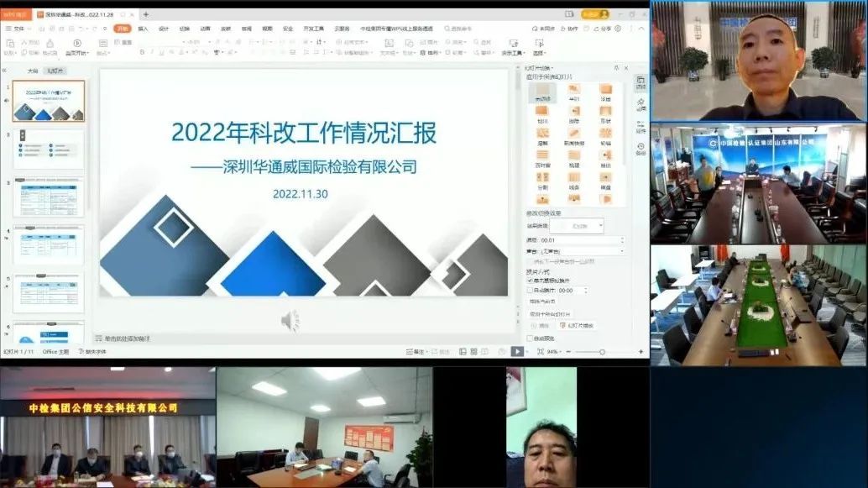Click the status bar slideshow play button

[517, 351]
